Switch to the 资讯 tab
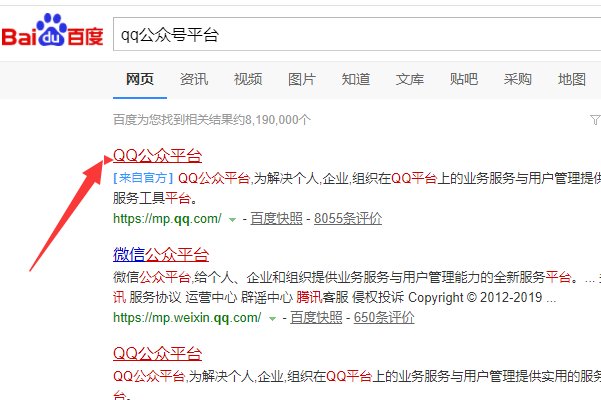Viewport: 601px width, 400px height. (x=194, y=79)
